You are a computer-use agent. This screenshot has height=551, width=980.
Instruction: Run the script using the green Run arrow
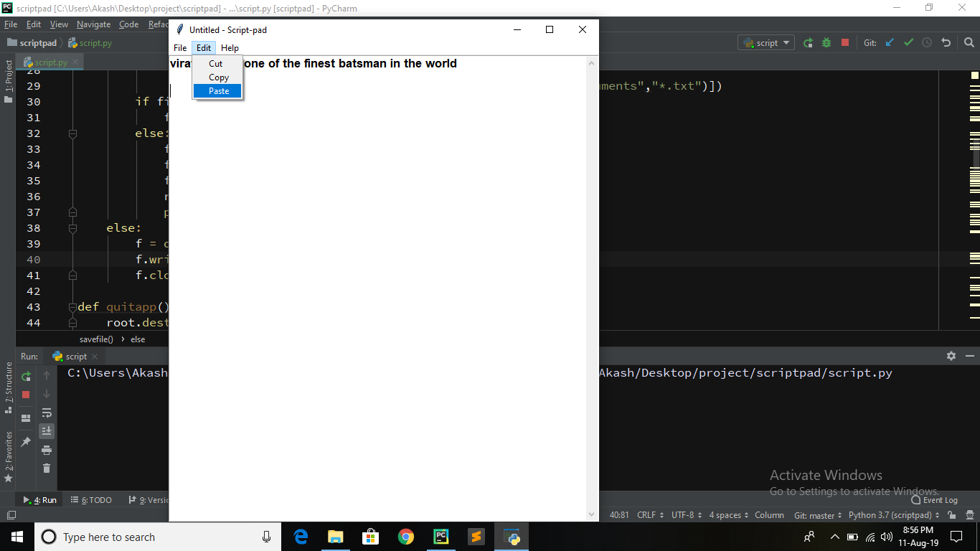(809, 42)
